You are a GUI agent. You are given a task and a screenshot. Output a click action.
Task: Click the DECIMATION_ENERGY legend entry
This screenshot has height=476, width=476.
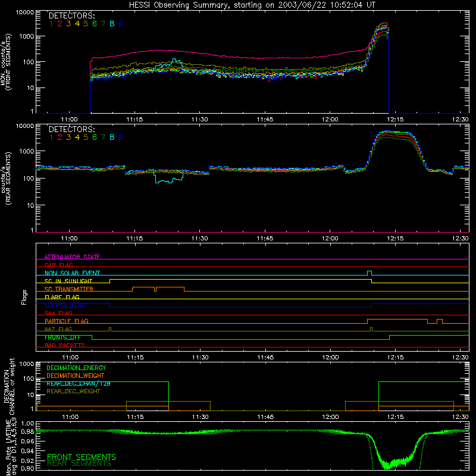coord(76,368)
